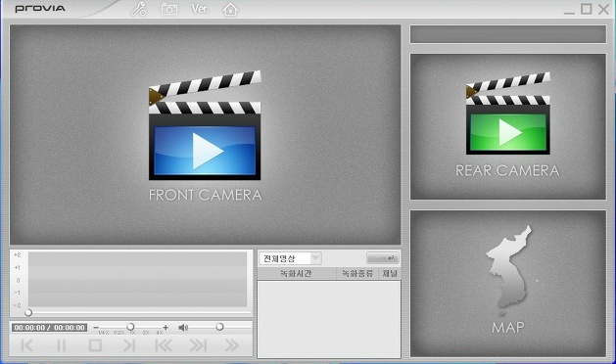Screen dimensions: 616x364
Task: Skip to previous file button
Action: [164, 345]
